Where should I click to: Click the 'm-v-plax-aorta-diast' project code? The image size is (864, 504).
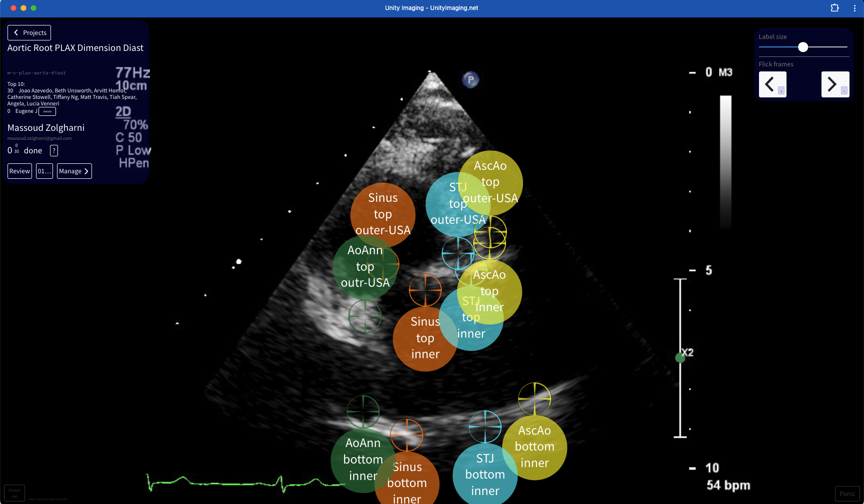36,73
